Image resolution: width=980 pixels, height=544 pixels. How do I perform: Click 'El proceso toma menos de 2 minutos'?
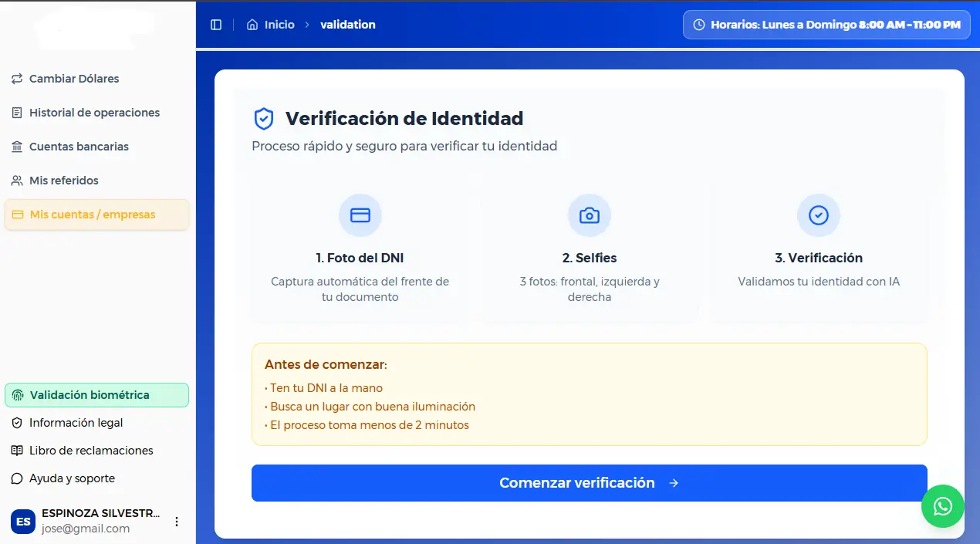[367, 425]
